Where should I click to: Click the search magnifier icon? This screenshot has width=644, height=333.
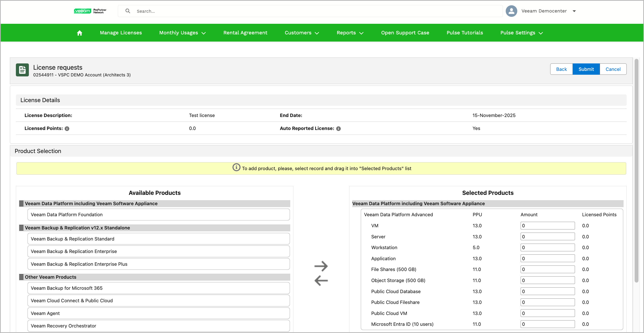[x=128, y=11]
